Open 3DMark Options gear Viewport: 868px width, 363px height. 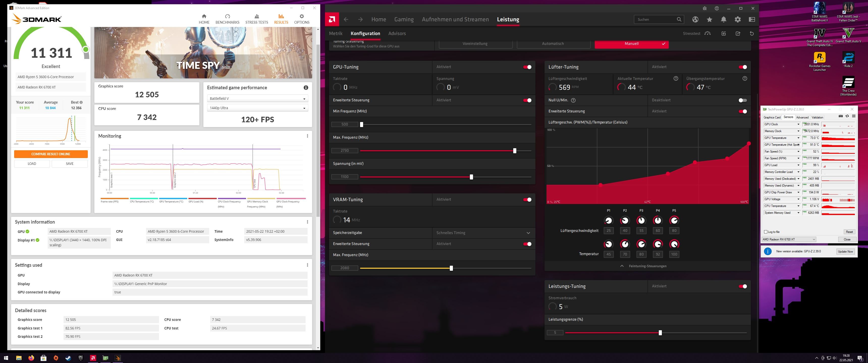point(302,16)
